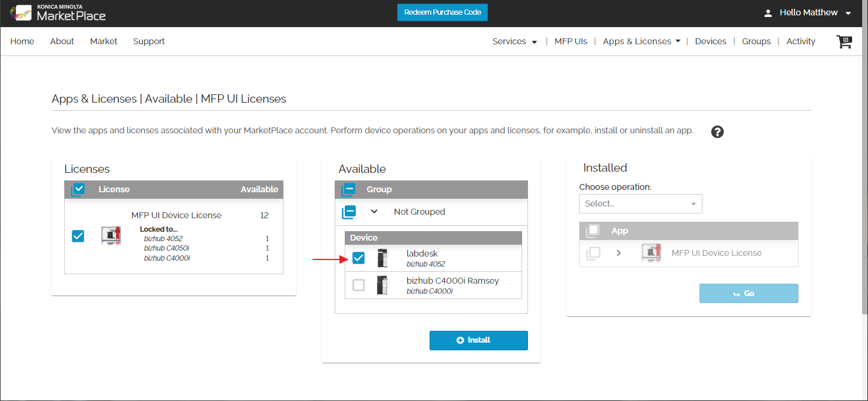Screen dimensions: 868x401
Task: Open the Apps & Licenses dropdown menu
Action: (x=642, y=41)
